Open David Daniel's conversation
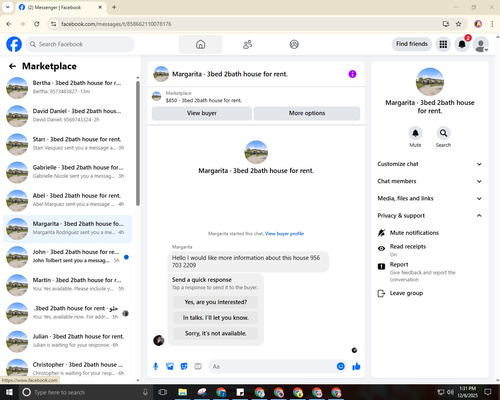The width and height of the screenshot is (500, 400). point(68,116)
